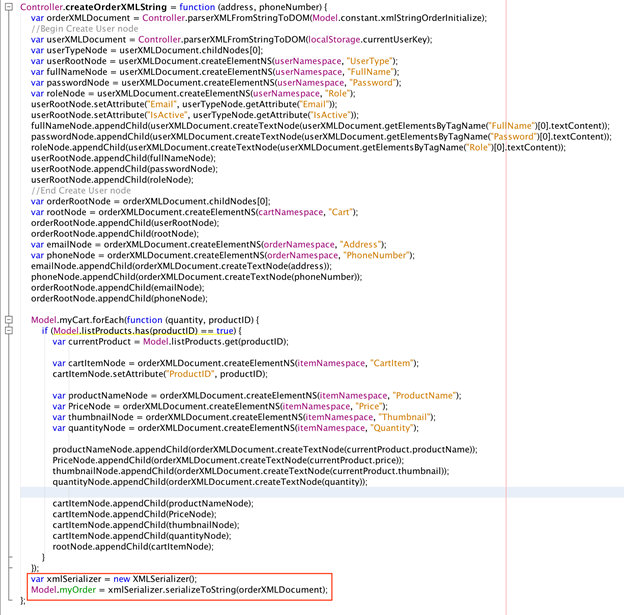
Task: Click the "var cartItemNode" declaration line
Action: coord(236,363)
